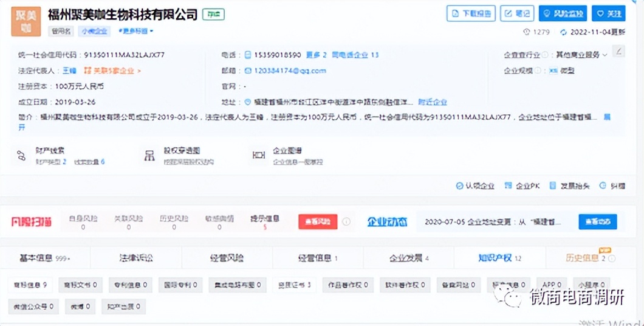The height and width of the screenshot is (326, 644).
Task: Click the email address 120384174@qq.com
Action: point(290,71)
